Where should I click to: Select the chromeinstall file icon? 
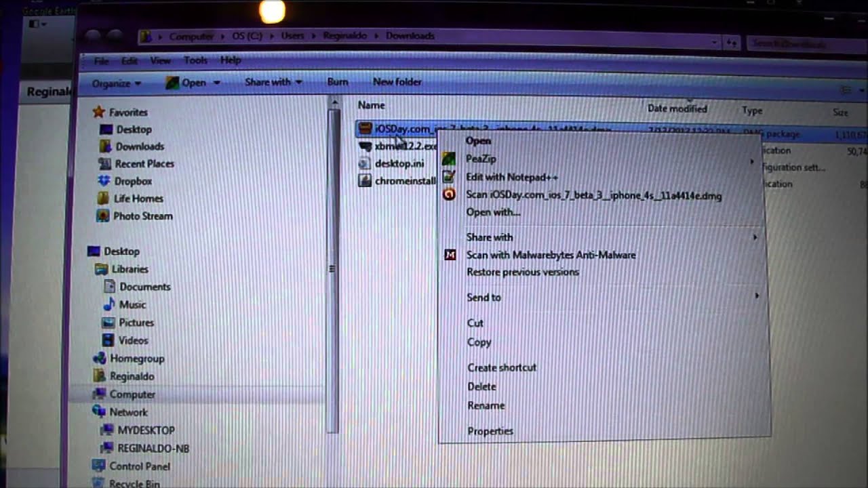(365, 181)
